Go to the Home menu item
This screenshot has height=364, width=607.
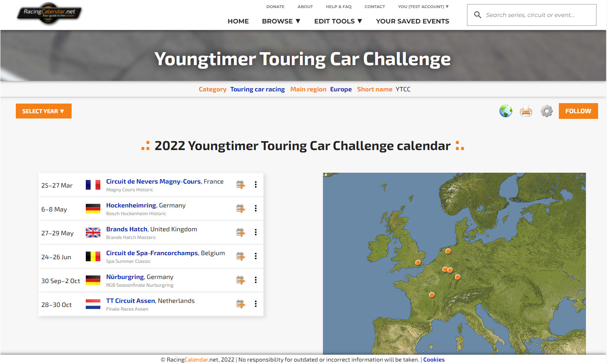pyautogui.click(x=238, y=21)
